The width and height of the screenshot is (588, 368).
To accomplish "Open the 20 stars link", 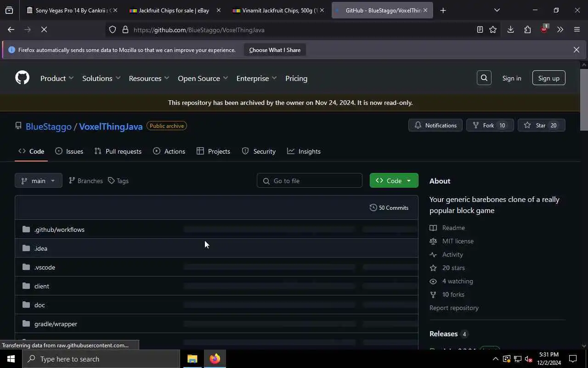I will point(447,268).
